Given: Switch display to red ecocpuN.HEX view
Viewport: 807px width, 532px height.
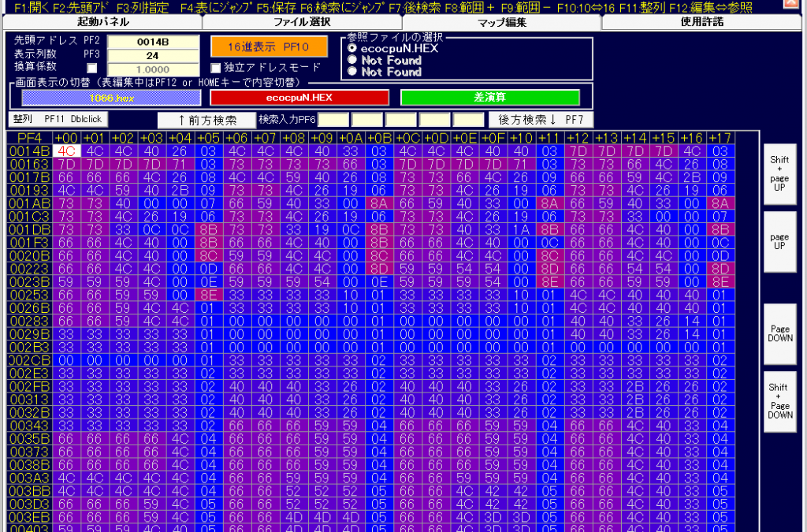Looking at the screenshot, I should coord(299,98).
